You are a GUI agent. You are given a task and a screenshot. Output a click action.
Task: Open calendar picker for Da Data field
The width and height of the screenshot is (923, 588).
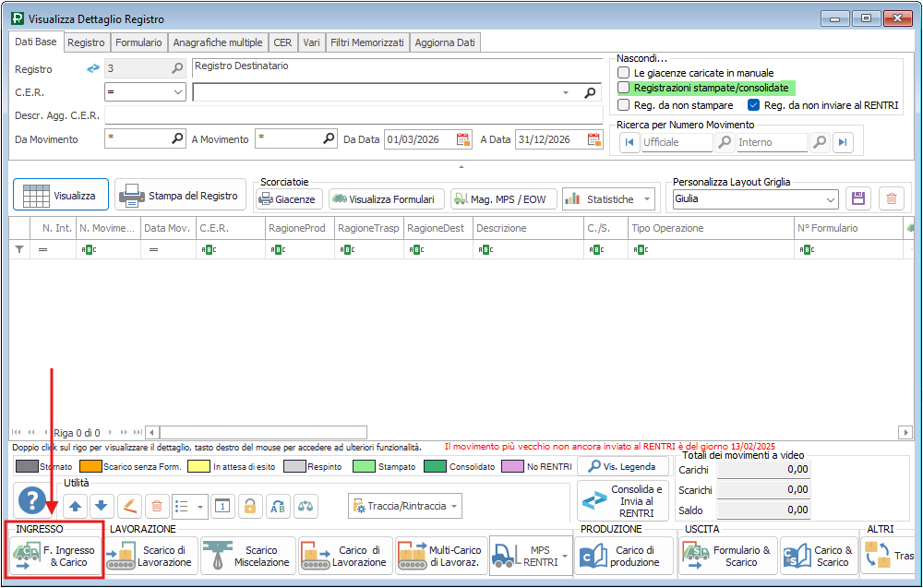[x=462, y=139]
